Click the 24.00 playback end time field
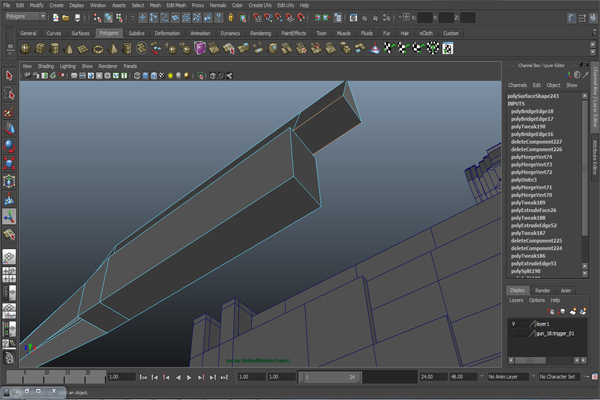This screenshot has width=600, height=400. 433,377
